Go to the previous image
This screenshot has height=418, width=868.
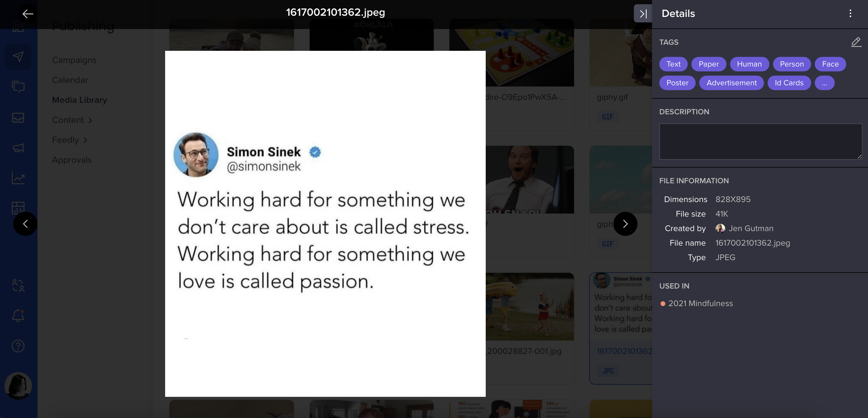[25, 224]
